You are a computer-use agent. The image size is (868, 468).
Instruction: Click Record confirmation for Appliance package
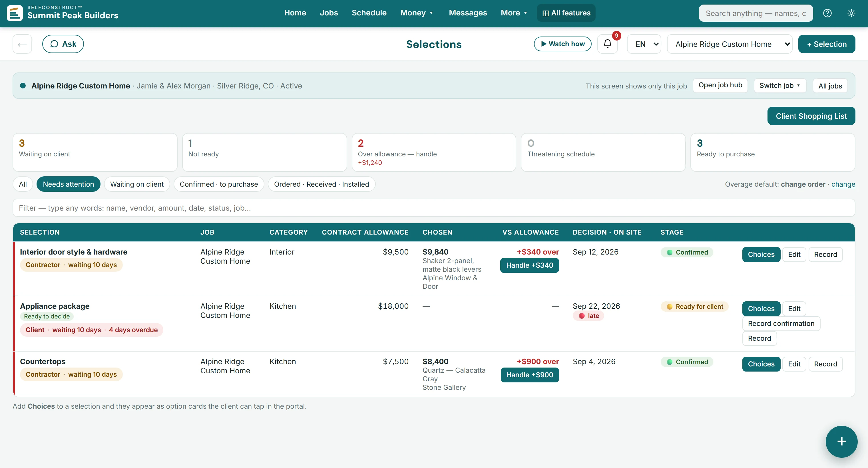(781, 324)
